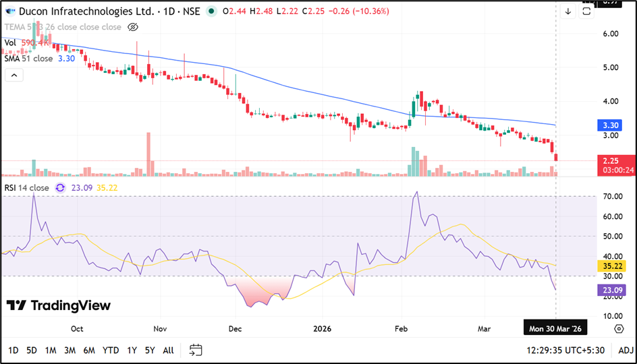This screenshot has width=637, height=364.
Task: Select the SMA 51 close legend
Action: [28, 59]
